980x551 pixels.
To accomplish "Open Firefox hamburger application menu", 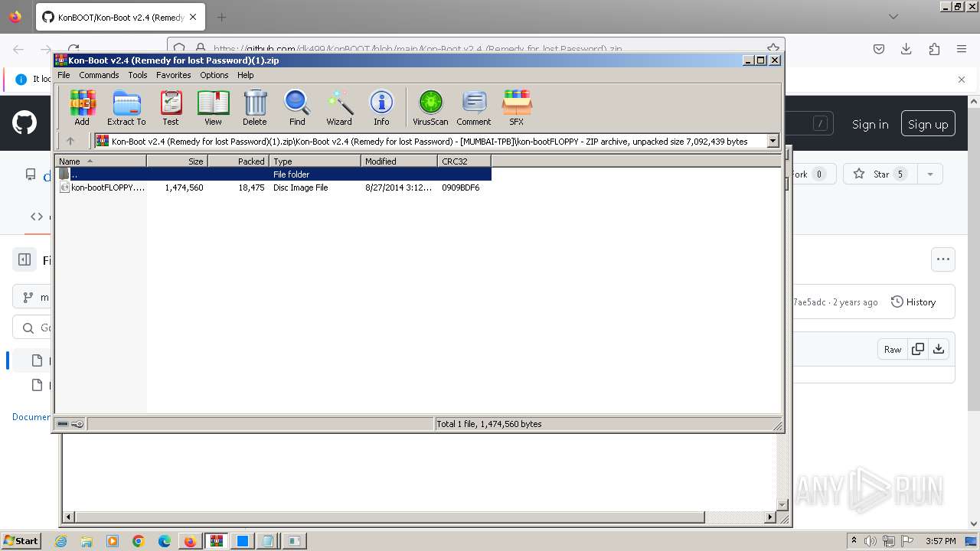I will click(962, 49).
